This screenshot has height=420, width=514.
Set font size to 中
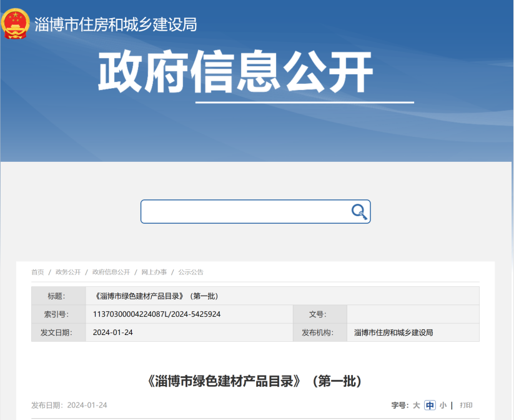point(430,405)
